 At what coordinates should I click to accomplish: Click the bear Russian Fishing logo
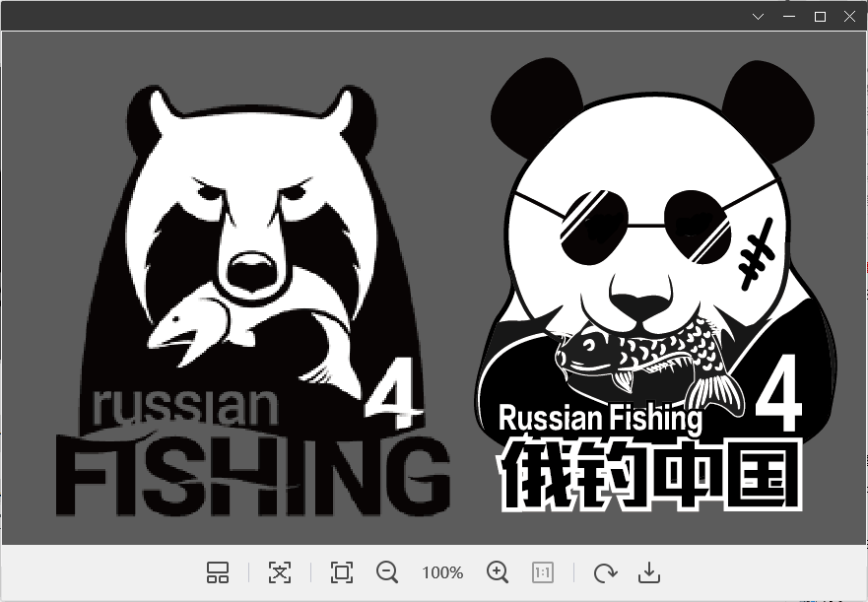[253, 301]
